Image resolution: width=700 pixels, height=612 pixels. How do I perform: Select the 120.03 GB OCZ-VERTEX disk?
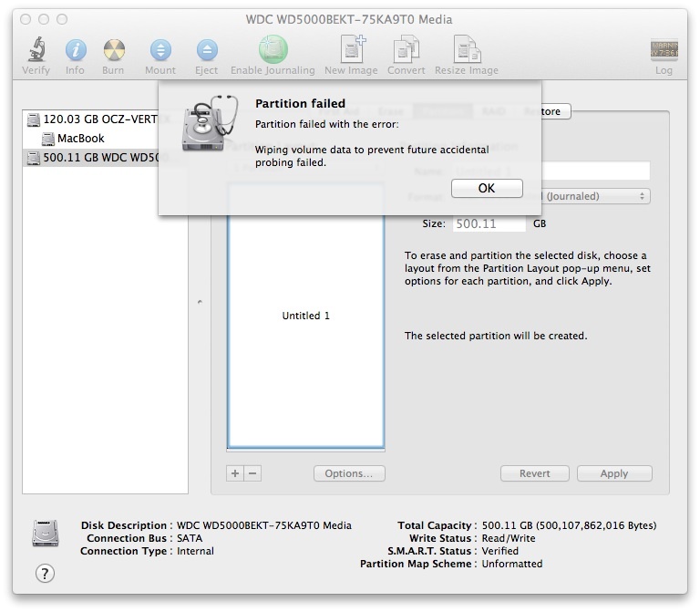click(91, 119)
